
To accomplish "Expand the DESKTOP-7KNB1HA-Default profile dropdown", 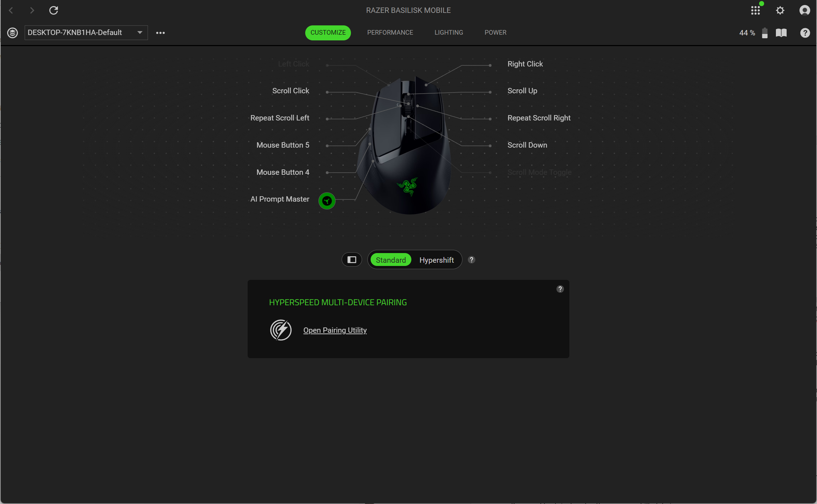I will click(x=86, y=33).
